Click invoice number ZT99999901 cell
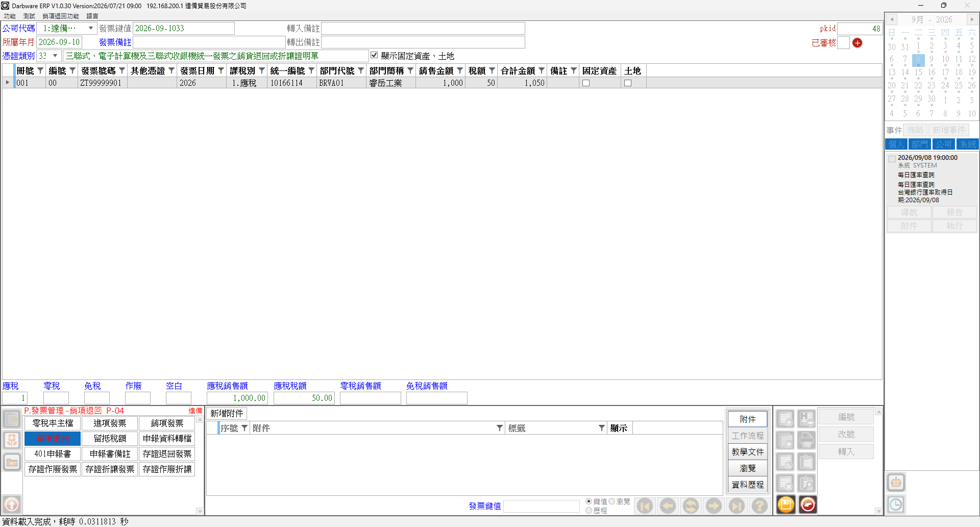This screenshot has height=527, width=980. pyautogui.click(x=102, y=83)
